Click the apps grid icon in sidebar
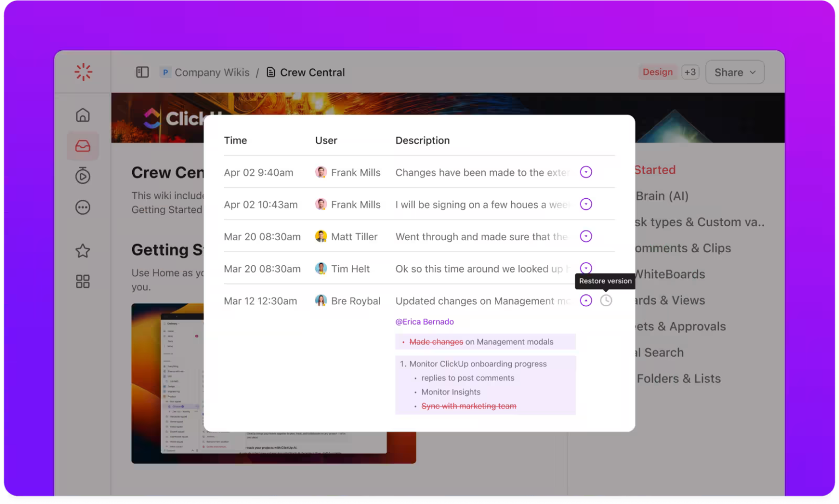Image resolution: width=839 pixels, height=504 pixels. [82, 281]
